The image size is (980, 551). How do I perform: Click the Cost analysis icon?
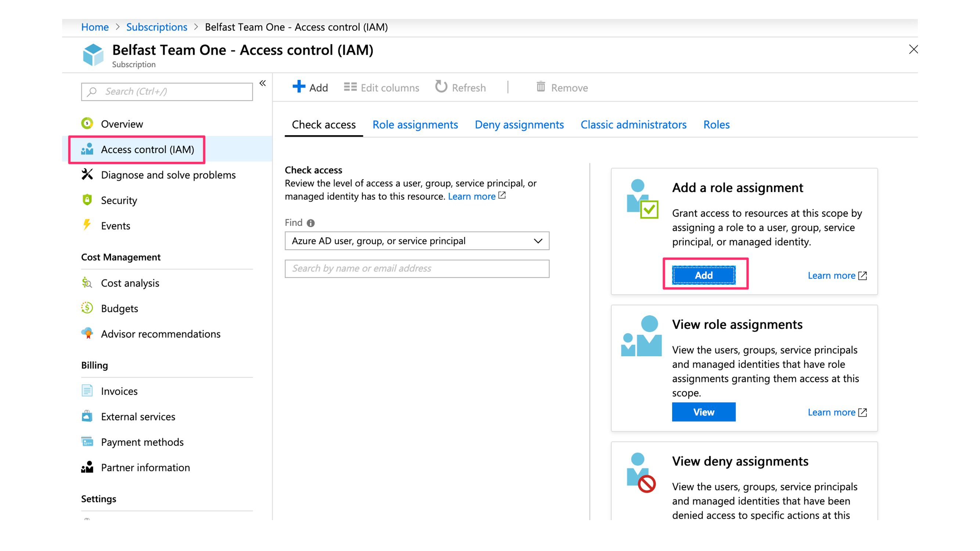(x=87, y=283)
